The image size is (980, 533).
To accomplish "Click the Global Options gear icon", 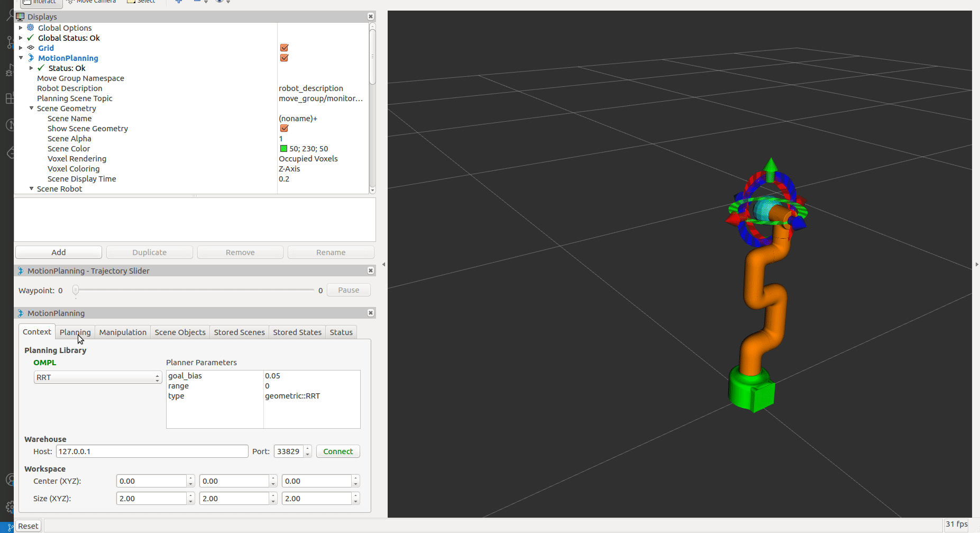I will coord(31,28).
